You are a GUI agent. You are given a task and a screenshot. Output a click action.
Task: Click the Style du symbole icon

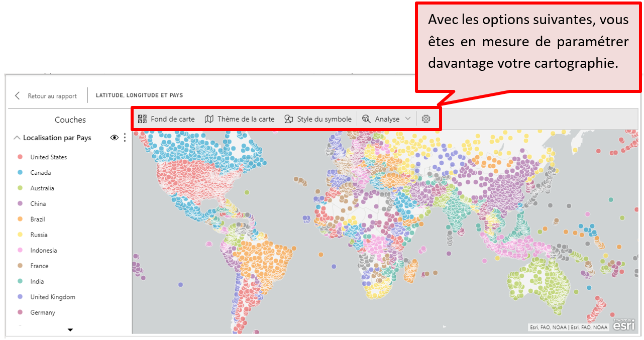[289, 119]
